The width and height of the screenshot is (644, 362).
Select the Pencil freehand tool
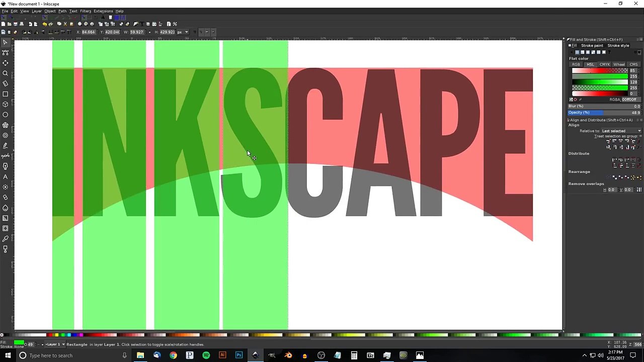pos(6,146)
